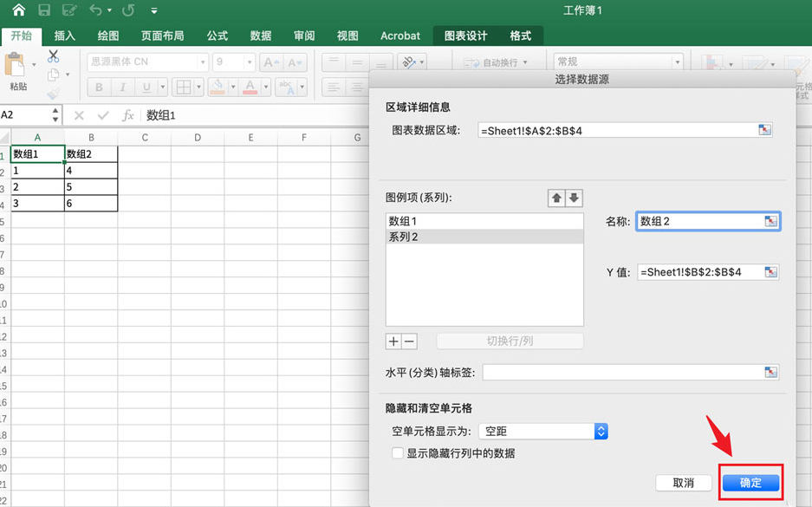Move selected series up with the up arrow
812x507 pixels.
(x=555, y=198)
